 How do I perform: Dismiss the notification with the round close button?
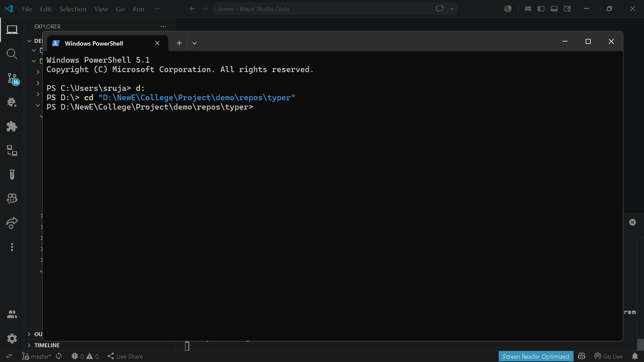click(x=633, y=222)
